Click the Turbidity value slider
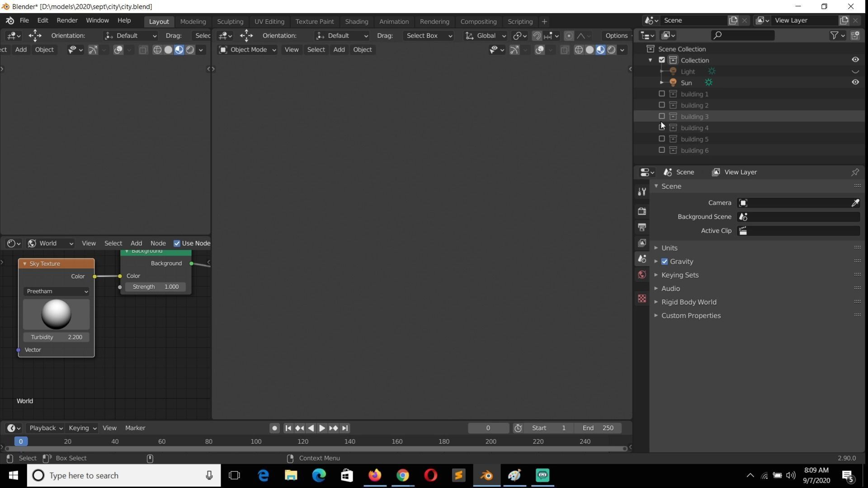This screenshot has width=868, height=488. click(x=57, y=337)
